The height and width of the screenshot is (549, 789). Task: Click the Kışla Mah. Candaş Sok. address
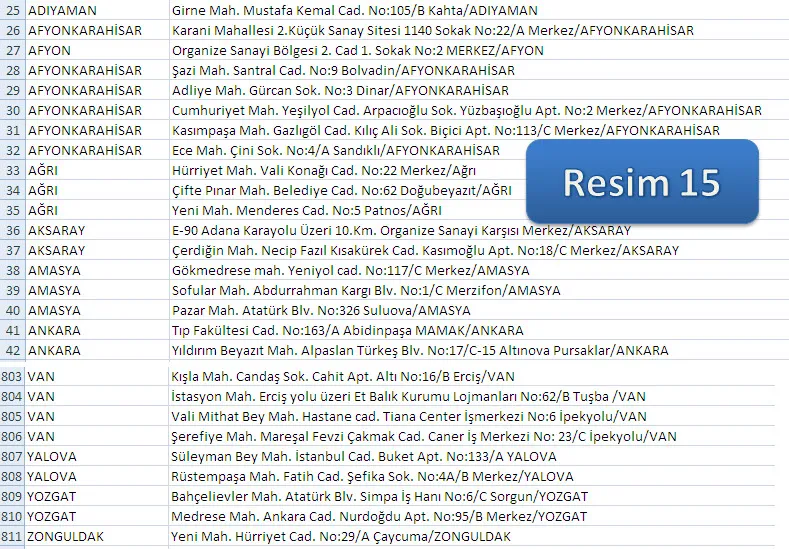click(343, 377)
